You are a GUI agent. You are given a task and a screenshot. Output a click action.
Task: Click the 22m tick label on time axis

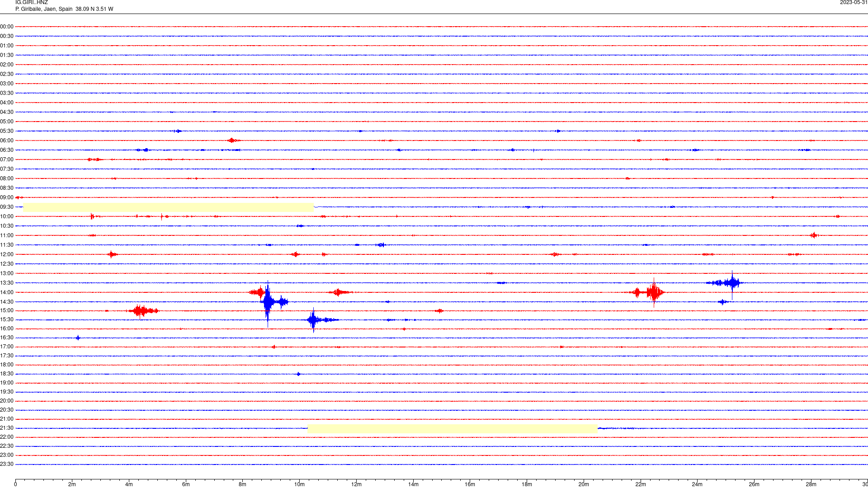(x=641, y=484)
